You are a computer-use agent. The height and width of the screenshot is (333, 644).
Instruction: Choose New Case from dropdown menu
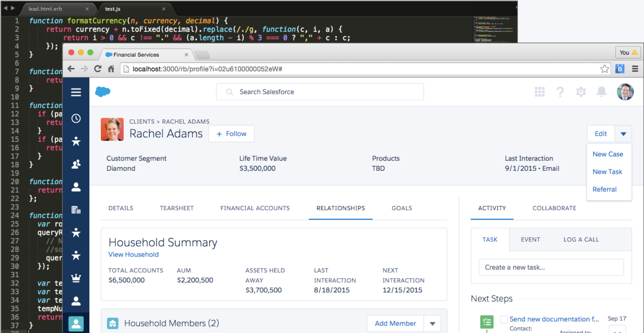pos(607,154)
